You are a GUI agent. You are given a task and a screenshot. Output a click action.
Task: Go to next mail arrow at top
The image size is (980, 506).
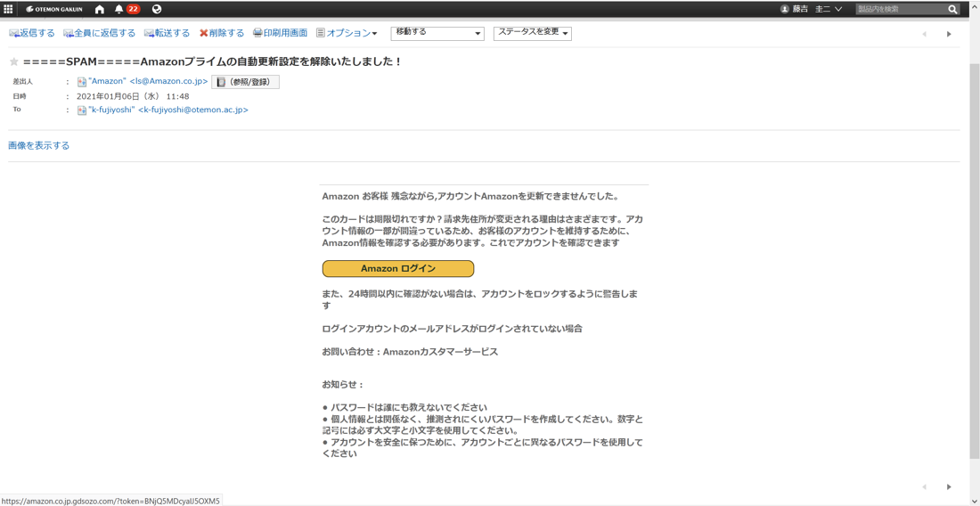click(x=949, y=34)
